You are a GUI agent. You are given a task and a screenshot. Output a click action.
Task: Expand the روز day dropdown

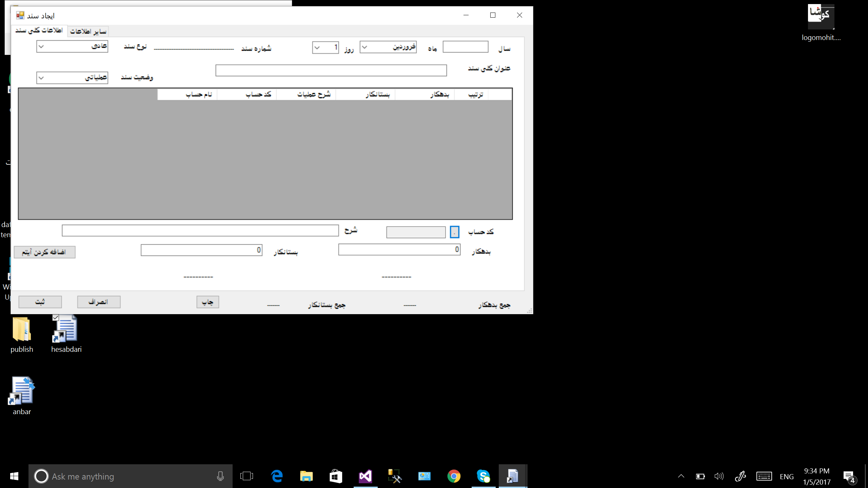317,48
